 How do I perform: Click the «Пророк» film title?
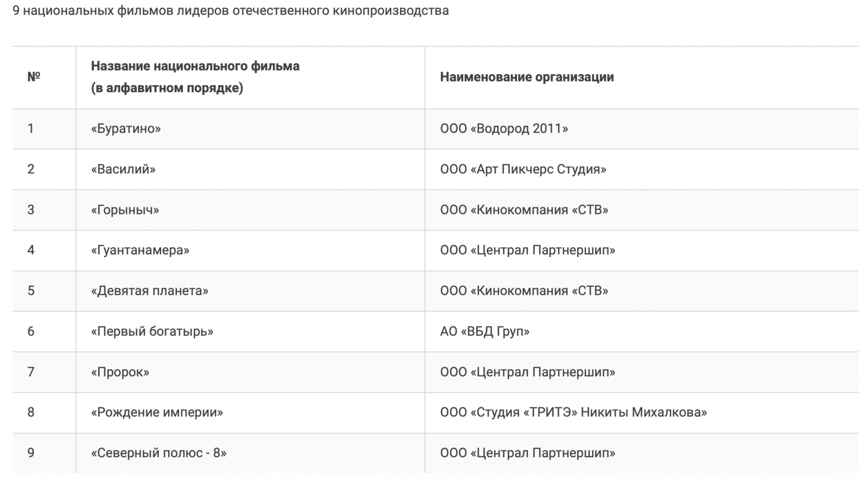point(120,372)
